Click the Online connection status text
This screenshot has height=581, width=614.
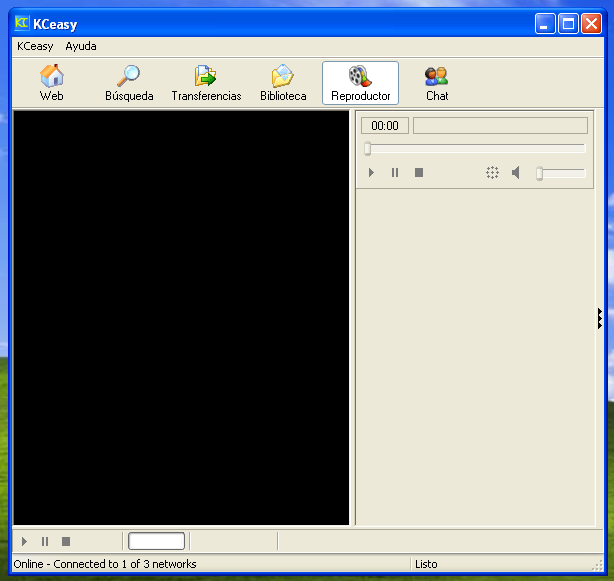(105, 564)
